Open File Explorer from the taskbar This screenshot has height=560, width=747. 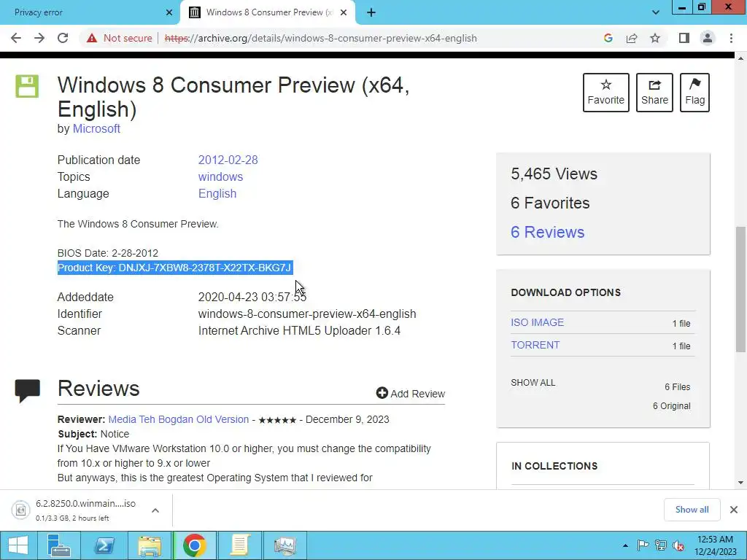(x=149, y=545)
